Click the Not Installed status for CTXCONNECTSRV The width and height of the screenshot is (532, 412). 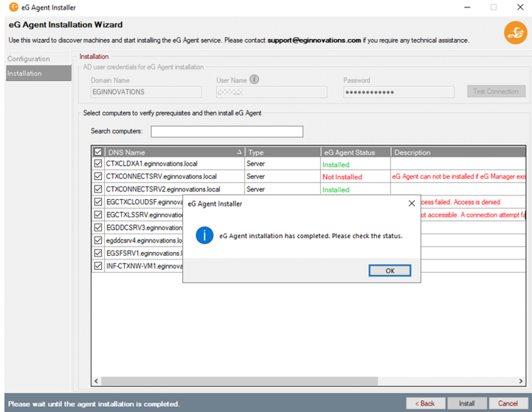342,177
